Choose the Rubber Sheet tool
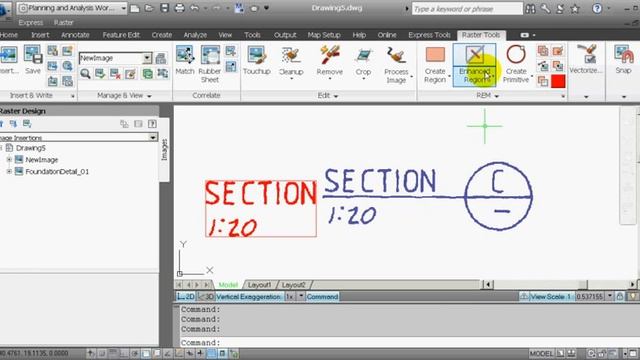Image resolution: width=640 pixels, height=360 pixels. [x=210, y=64]
